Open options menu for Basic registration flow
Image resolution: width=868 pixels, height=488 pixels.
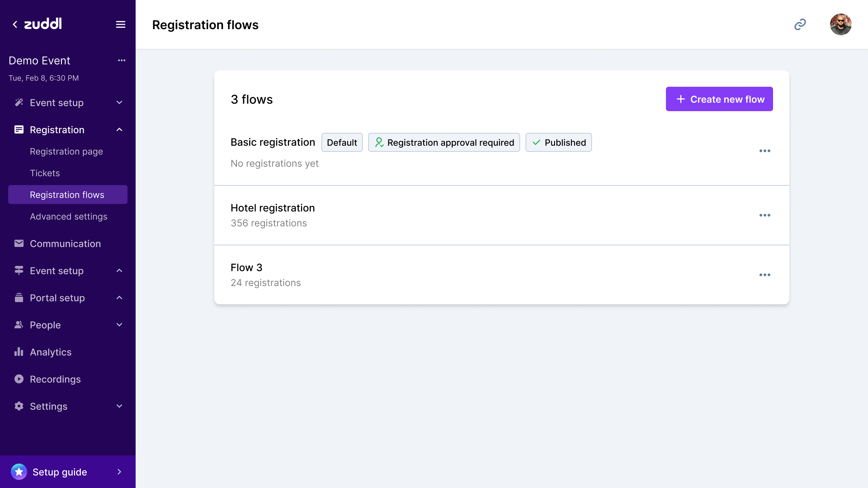[x=765, y=151]
